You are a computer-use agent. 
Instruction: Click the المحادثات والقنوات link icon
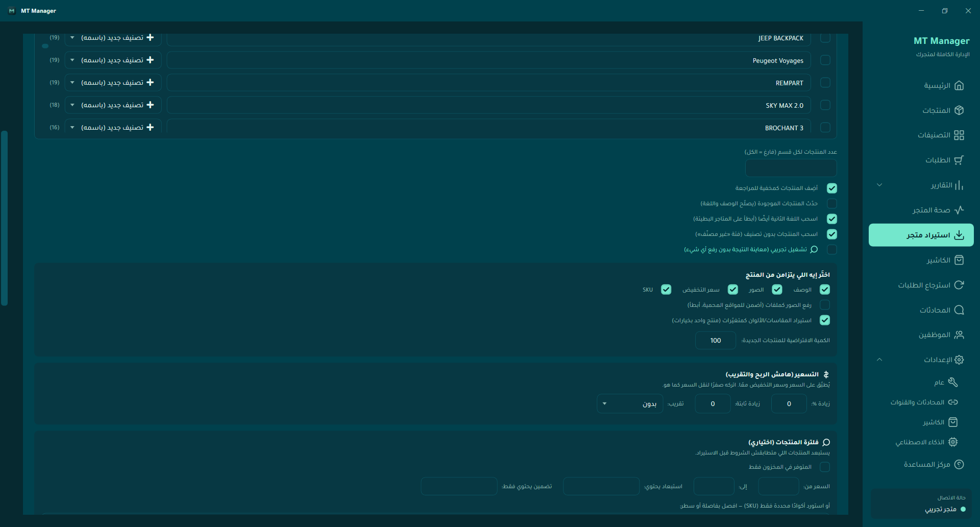953,402
